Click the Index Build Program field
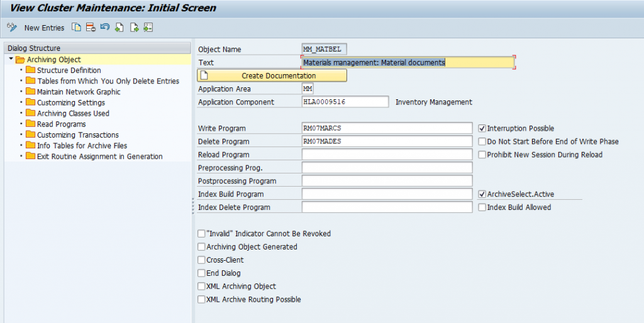Image resolution: width=644 pixels, height=323 pixels. [x=387, y=194]
